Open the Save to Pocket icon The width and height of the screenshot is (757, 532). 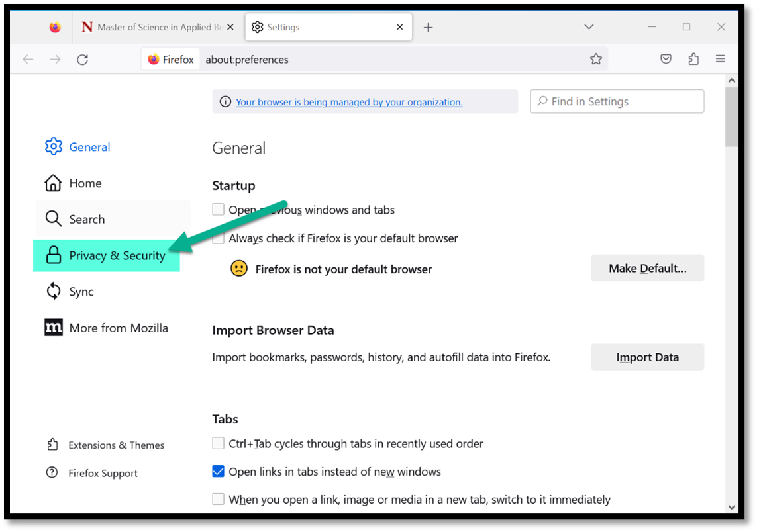click(666, 60)
